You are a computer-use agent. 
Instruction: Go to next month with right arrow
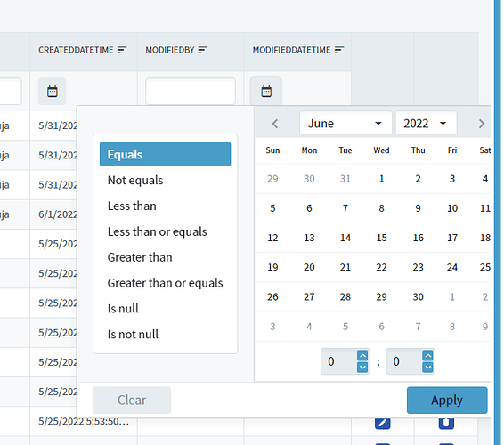pyautogui.click(x=481, y=124)
